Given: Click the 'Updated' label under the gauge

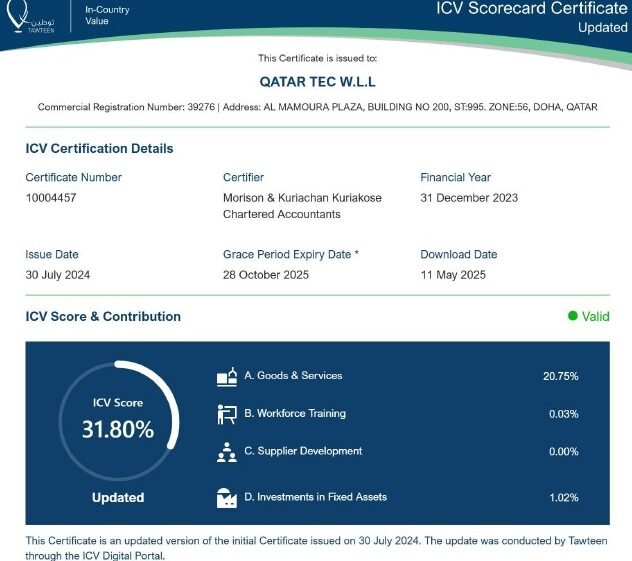Looking at the screenshot, I should pyautogui.click(x=118, y=497).
